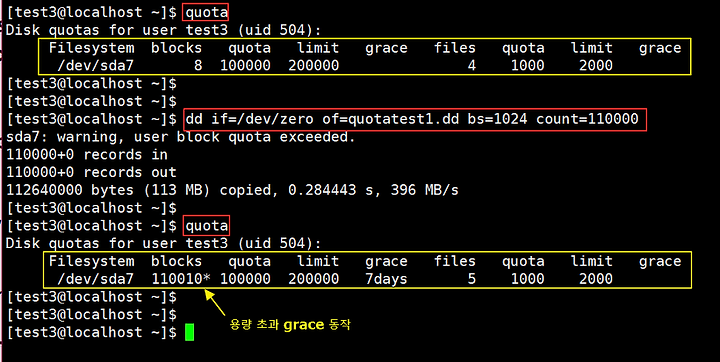Screen dimensions: 720x362
Task: Click "/dev/sda7" in the row with 8 blocks
Action: click(96, 66)
